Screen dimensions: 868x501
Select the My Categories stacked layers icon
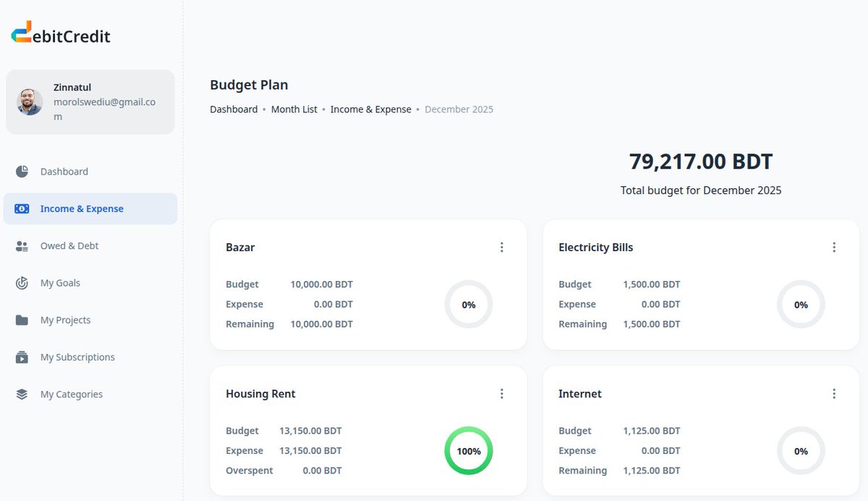22,393
